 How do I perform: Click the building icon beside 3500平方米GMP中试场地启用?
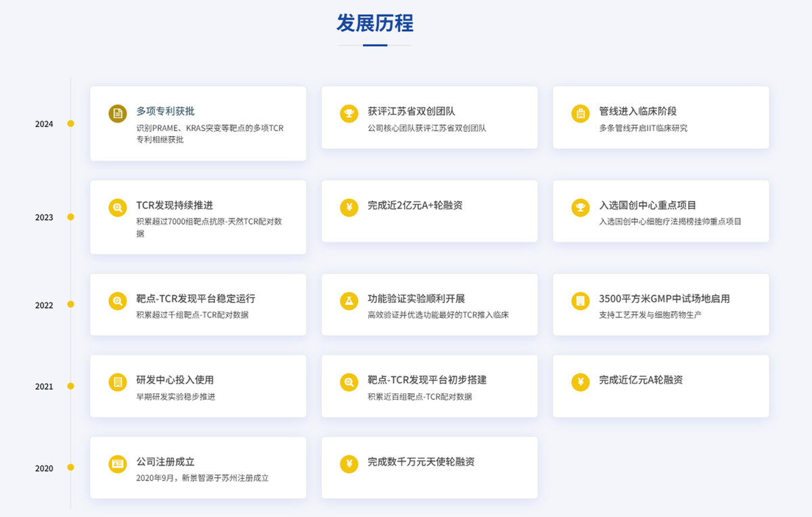(581, 301)
